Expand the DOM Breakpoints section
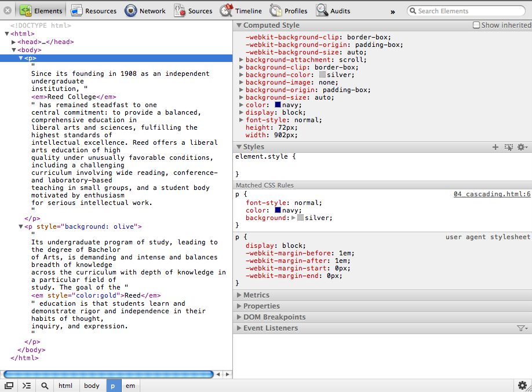The width and height of the screenshot is (532, 392). tap(274, 317)
